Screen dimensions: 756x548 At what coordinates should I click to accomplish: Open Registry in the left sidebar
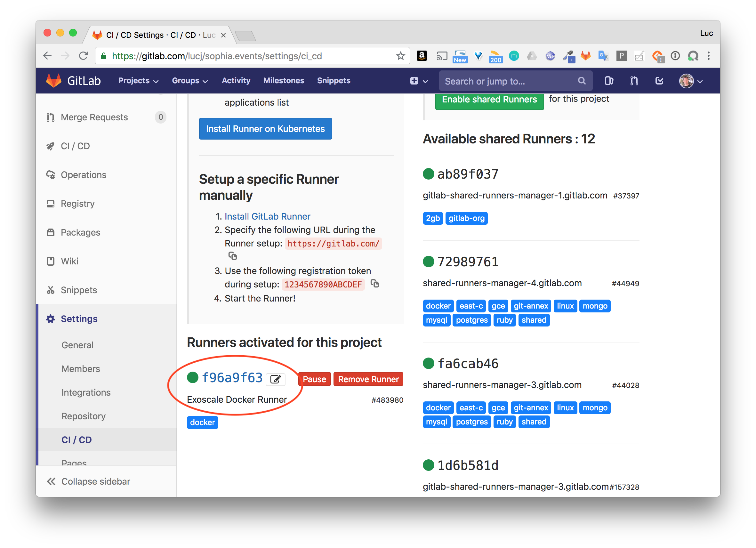pos(77,203)
